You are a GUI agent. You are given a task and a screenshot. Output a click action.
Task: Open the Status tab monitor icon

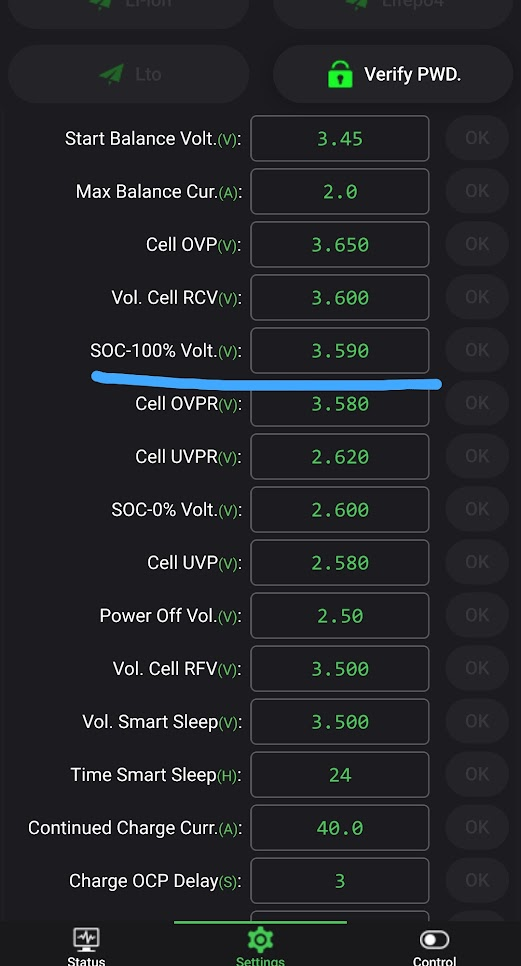click(86, 939)
